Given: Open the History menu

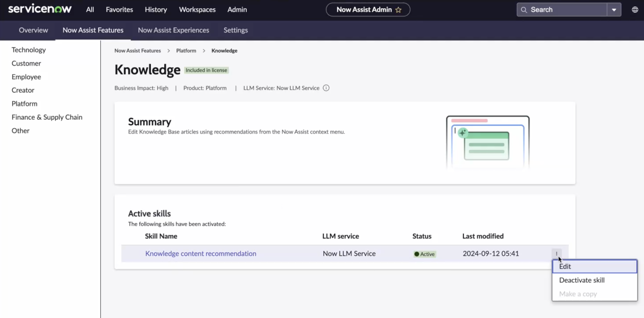Looking at the screenshot, I should [156, 9].
